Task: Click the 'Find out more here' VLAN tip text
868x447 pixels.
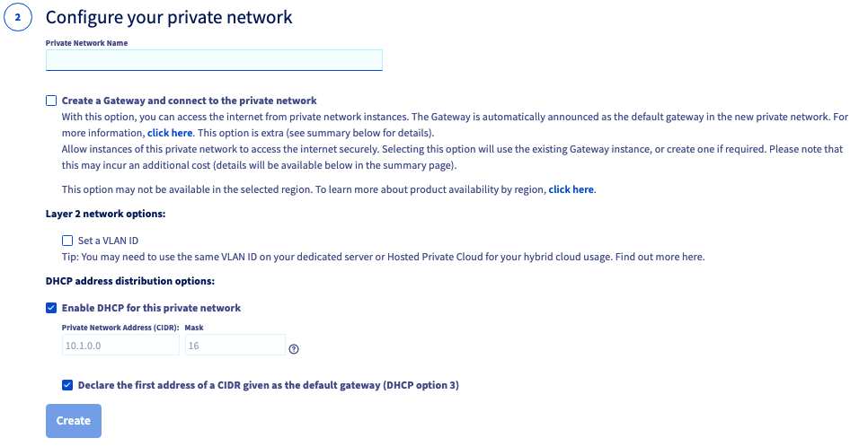Action: [x=660, y=257]
